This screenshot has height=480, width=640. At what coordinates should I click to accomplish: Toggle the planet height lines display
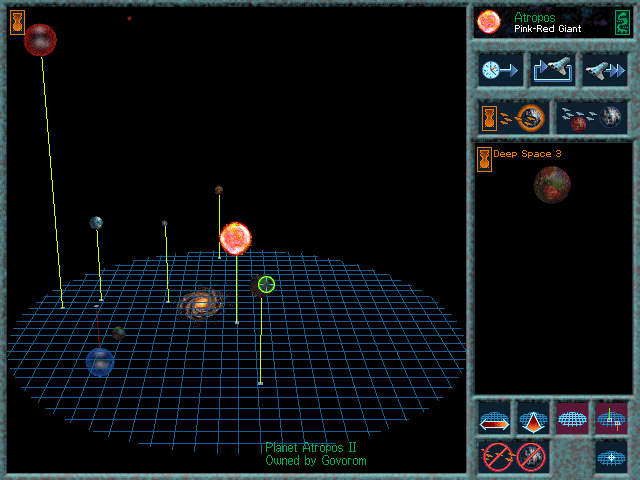(x=611, y=419)
